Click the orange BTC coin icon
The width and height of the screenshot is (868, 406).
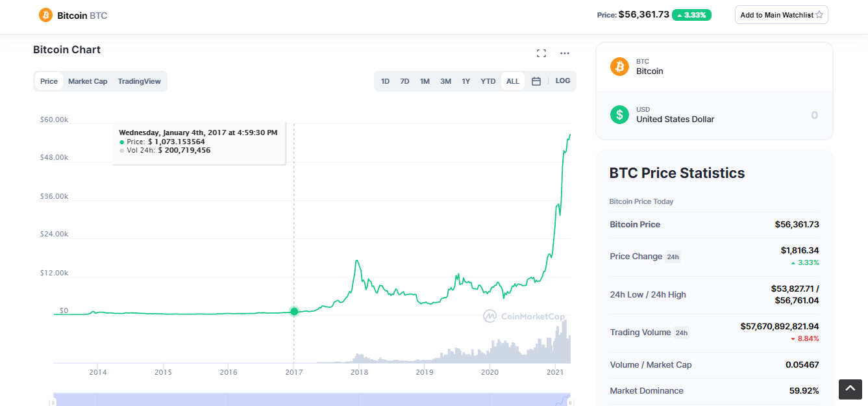pyautogui.click(x=619, y=66)
